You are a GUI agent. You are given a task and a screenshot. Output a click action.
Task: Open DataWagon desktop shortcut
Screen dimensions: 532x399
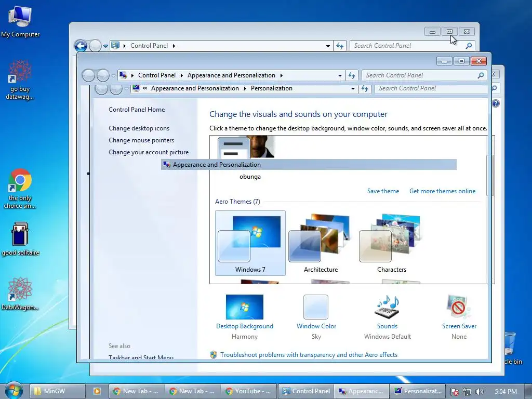tap(20, 294)
